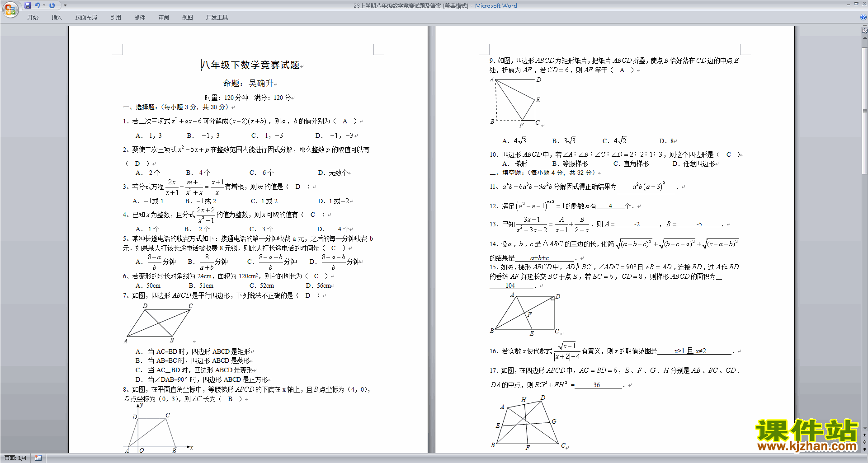Click the coordinate trapezoid figure in question 8
This screenshot has width=868, height=463.
[x=158, y=427]
